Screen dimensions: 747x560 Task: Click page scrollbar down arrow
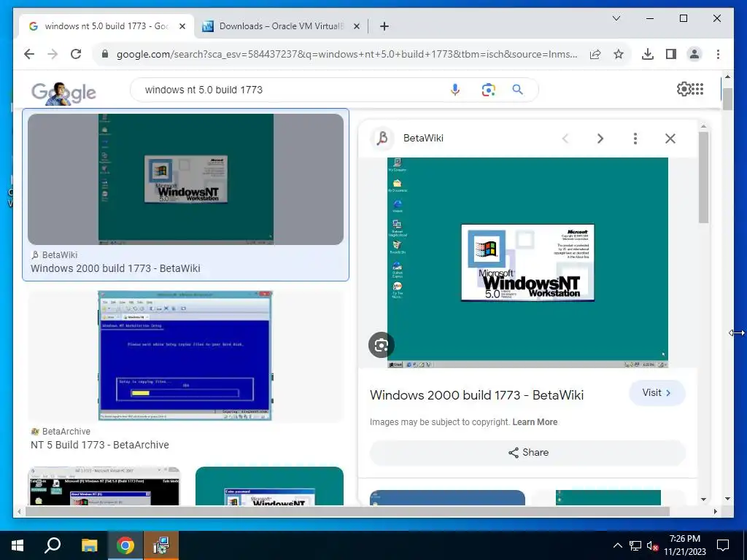(x=727, y=499)
